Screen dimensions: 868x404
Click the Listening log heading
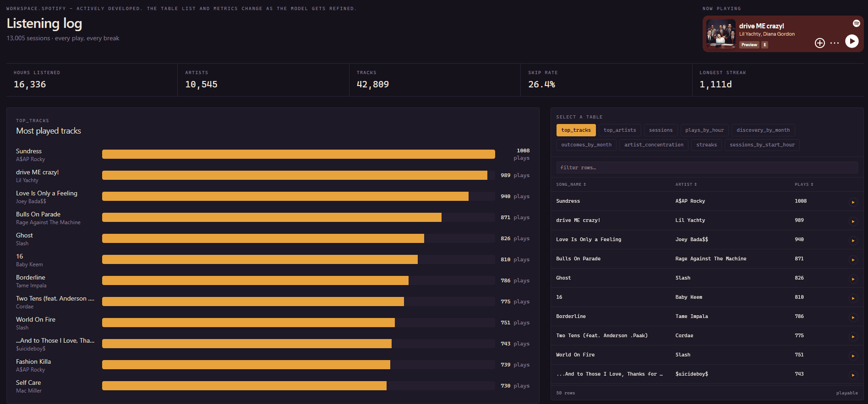click(44, 24)
